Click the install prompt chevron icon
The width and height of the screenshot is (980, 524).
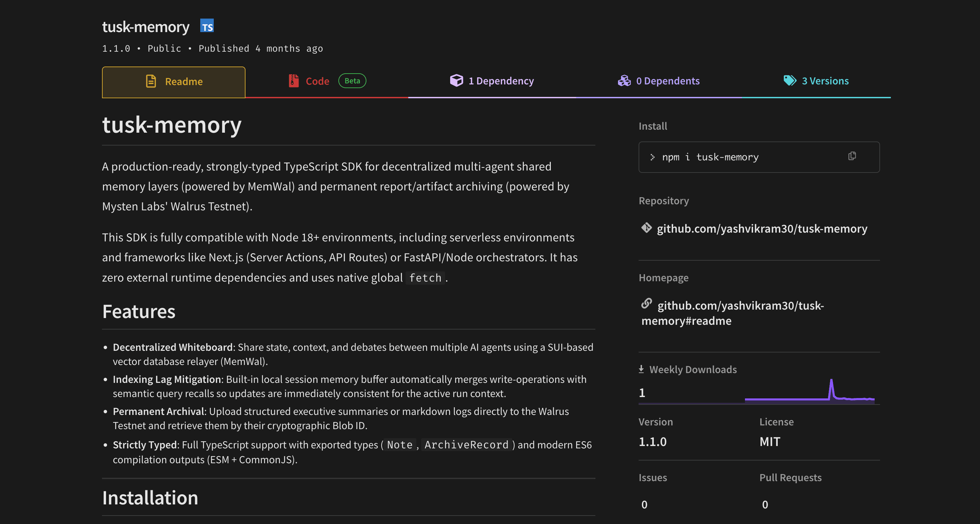click(x=652, y=157)
